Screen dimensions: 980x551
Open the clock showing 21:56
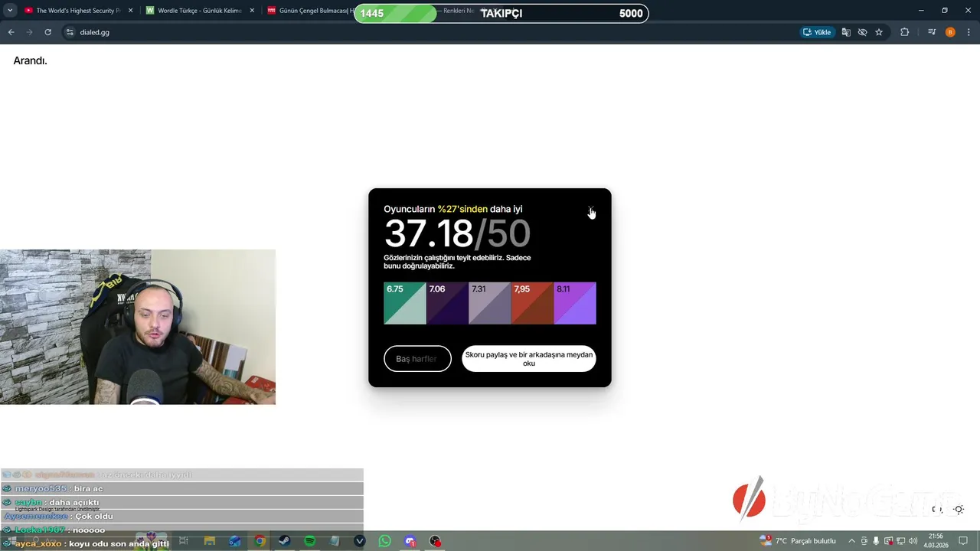click(936, 540)
